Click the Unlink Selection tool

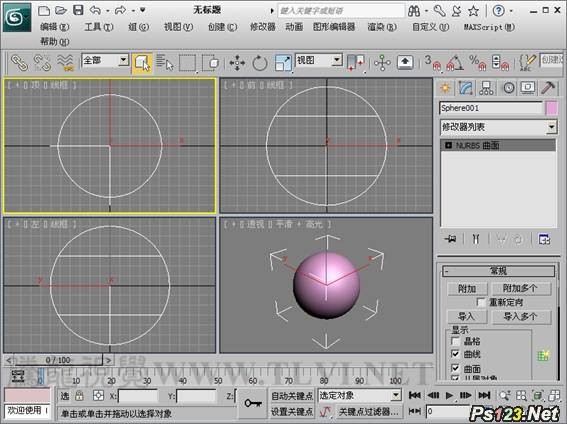point(42,63)
